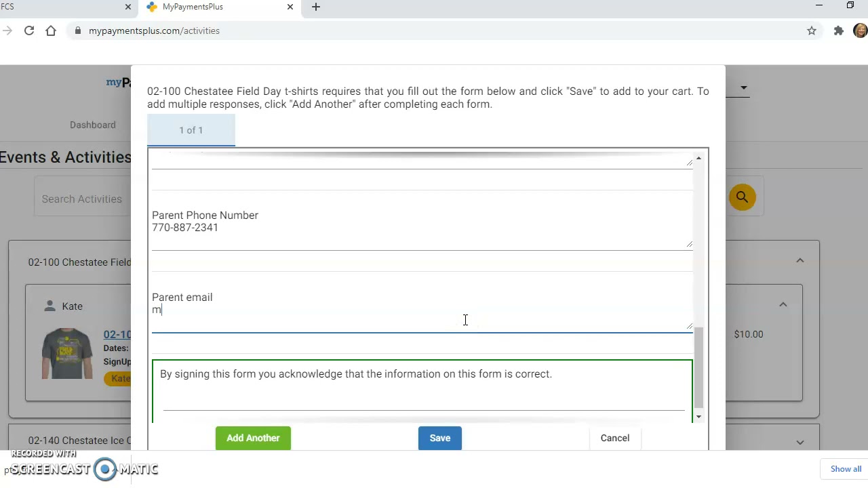Bookmark this page with the star icon
The image size is (868, 488).
pos(811,30)
